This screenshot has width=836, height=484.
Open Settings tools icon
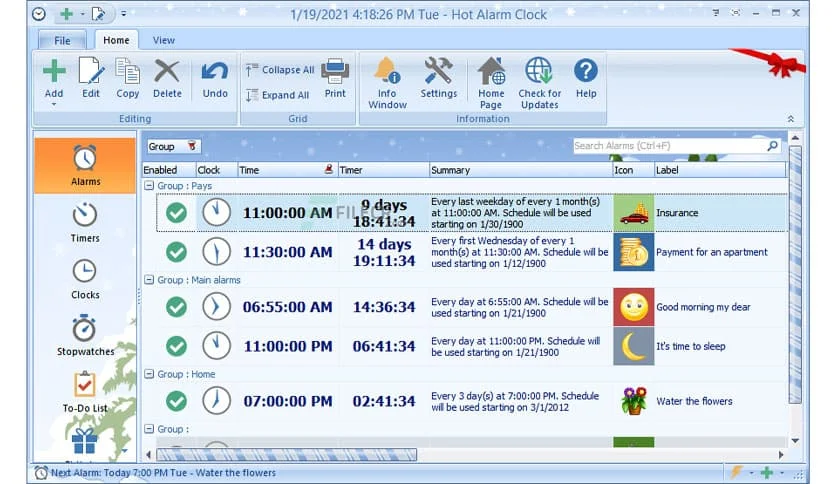tap(438, 72)
